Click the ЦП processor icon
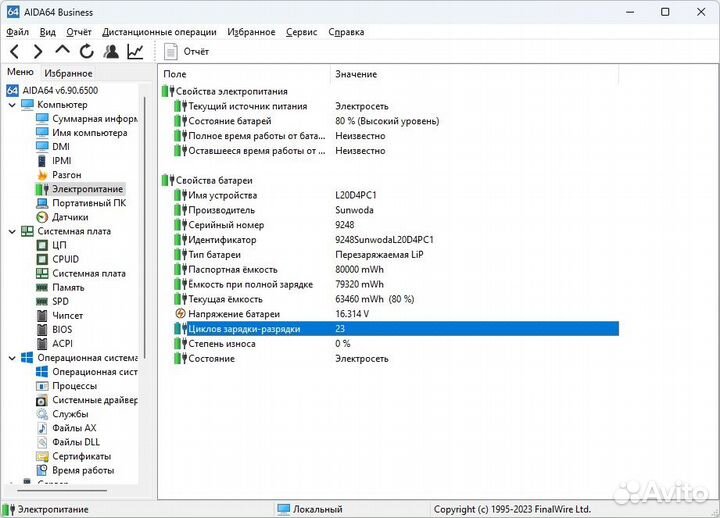 pos(42,245)
